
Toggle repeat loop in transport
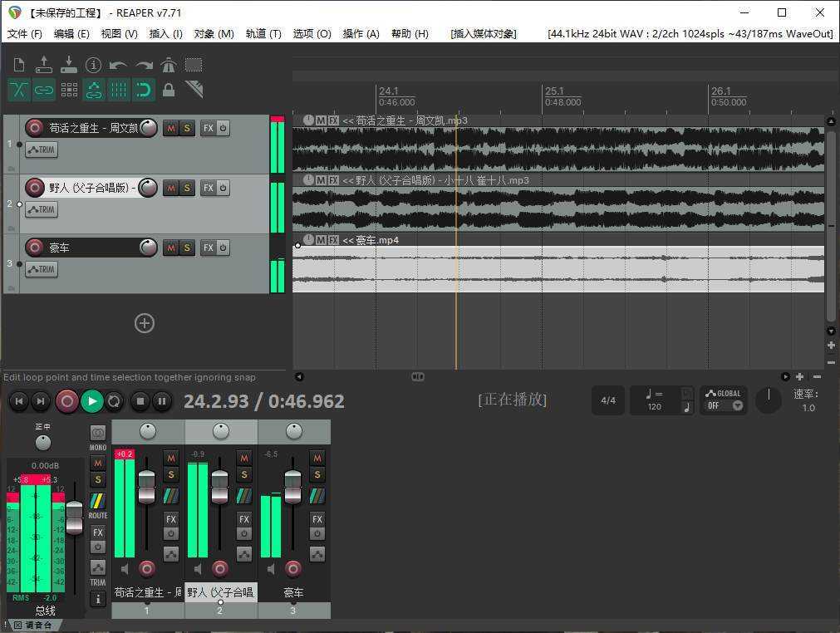tap(114, 401)
